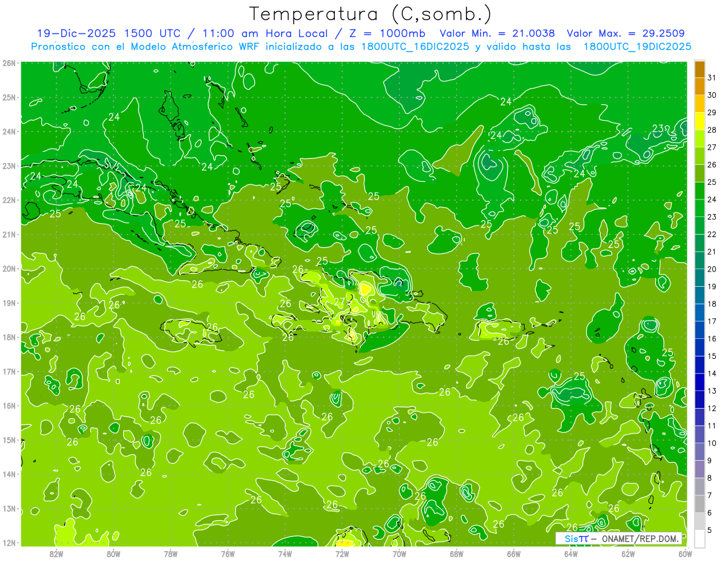Click the 68W longitude axis label
This screenshot has width=728, height=562.
[457, 554]
